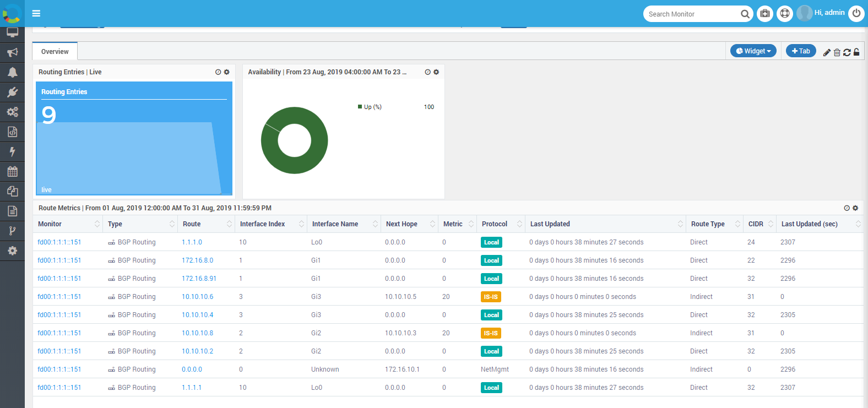Open the Route Metrics widget gear settings
This screenshot has width=868, height=408.
coord(855,208)
